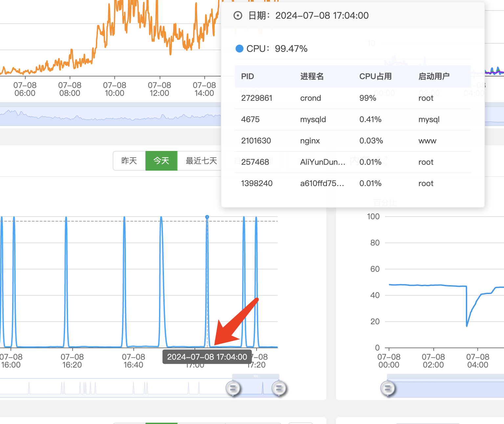Click the top chart overview zoom strip
The image size is (504, 424).
(x=110, y=114)
